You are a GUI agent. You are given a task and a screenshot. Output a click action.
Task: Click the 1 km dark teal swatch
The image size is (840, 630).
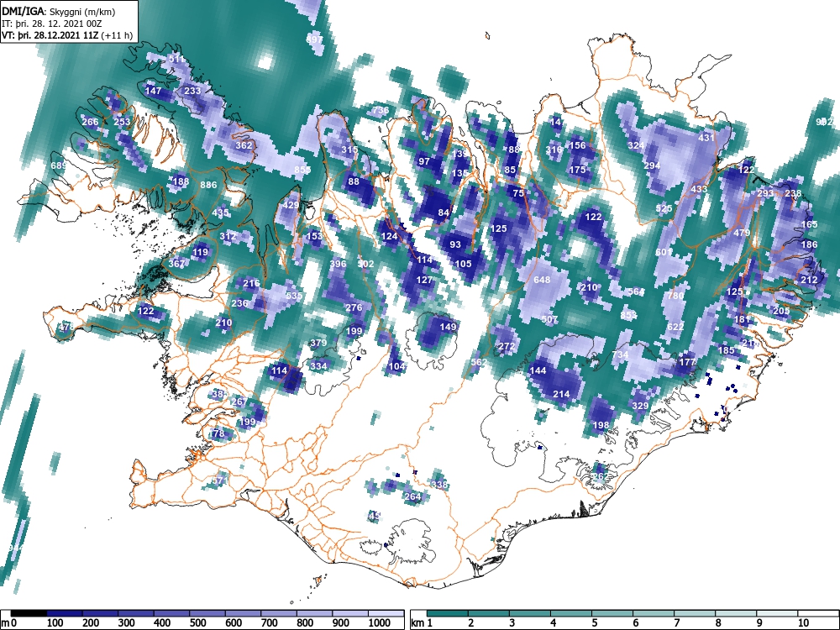pos(448,614)
